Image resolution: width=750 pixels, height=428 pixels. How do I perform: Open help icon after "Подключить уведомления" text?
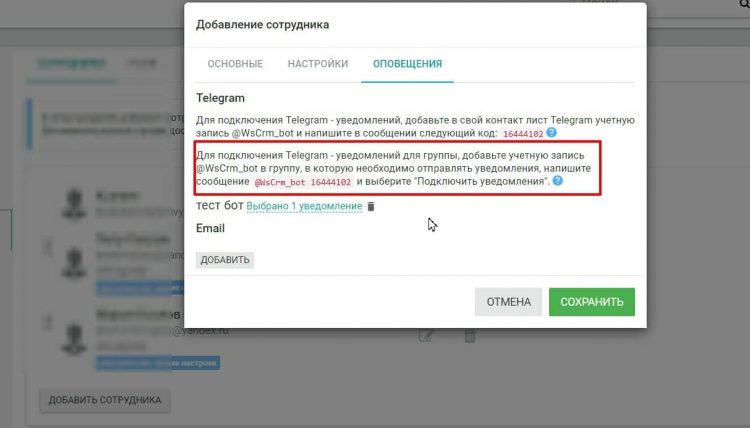[557, 181]
